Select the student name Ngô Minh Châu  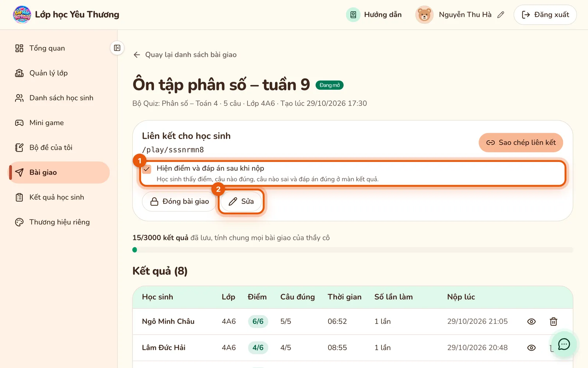168,321
